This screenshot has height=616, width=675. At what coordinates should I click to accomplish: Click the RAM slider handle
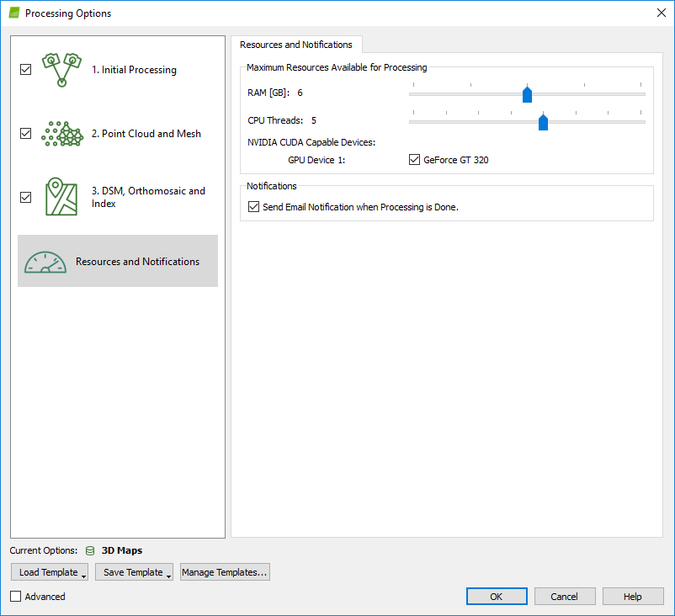pos(527,94)
